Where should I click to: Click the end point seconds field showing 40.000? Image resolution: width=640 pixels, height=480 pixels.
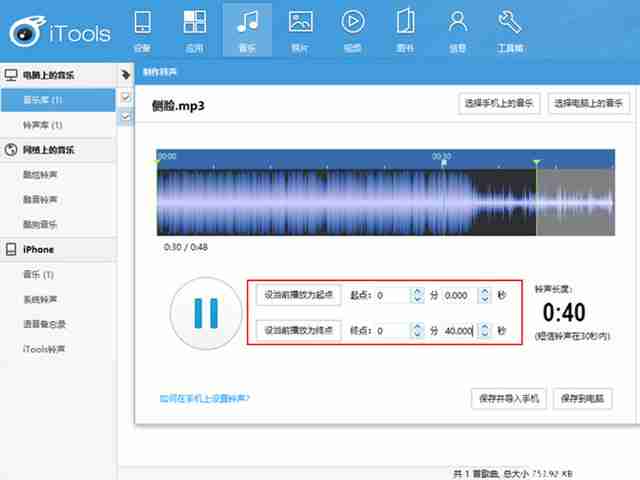[x=458, y=331]
